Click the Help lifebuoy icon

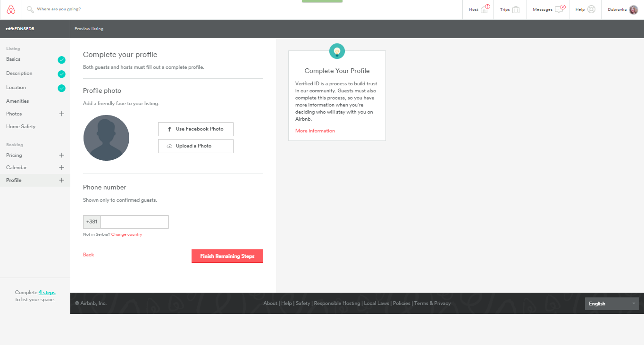(591, 9)
